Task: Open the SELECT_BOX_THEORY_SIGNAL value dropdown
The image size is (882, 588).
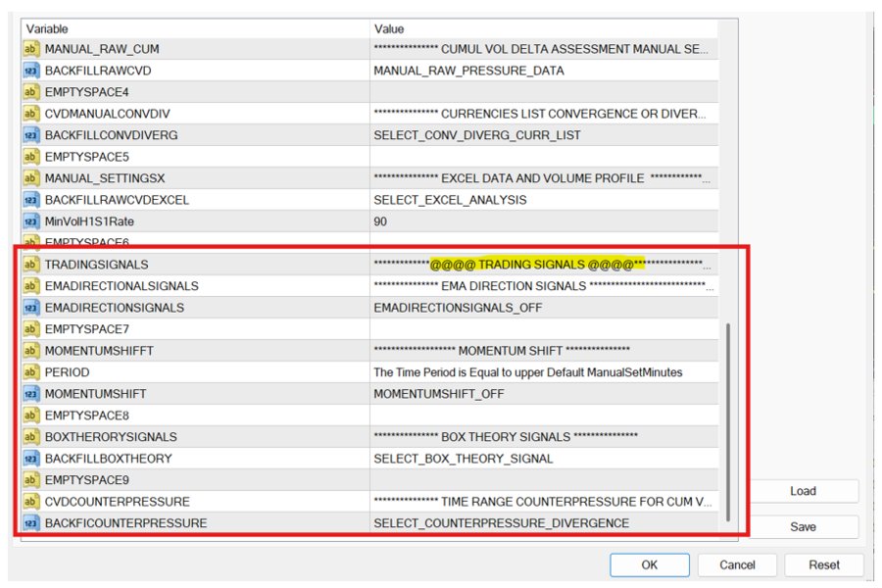Action: click(544, 459)
